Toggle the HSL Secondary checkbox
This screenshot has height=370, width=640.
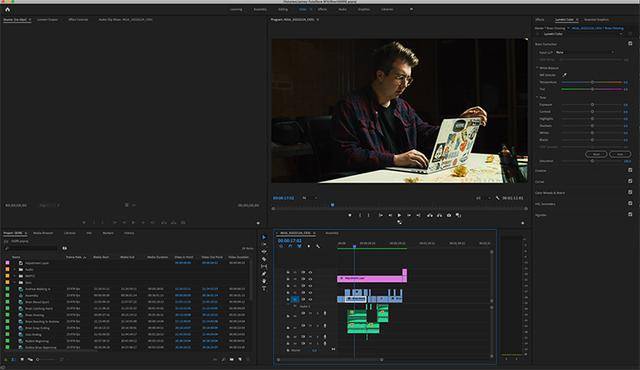(630, 204)
